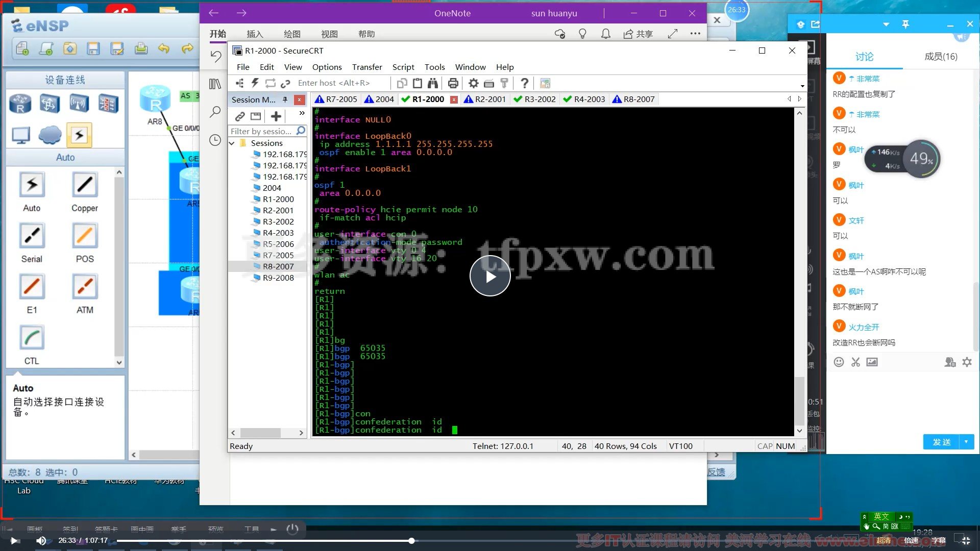Click the 共享 share button in OneNote
The width and height of the screenshot is (980, 551).
coord(638,34)
